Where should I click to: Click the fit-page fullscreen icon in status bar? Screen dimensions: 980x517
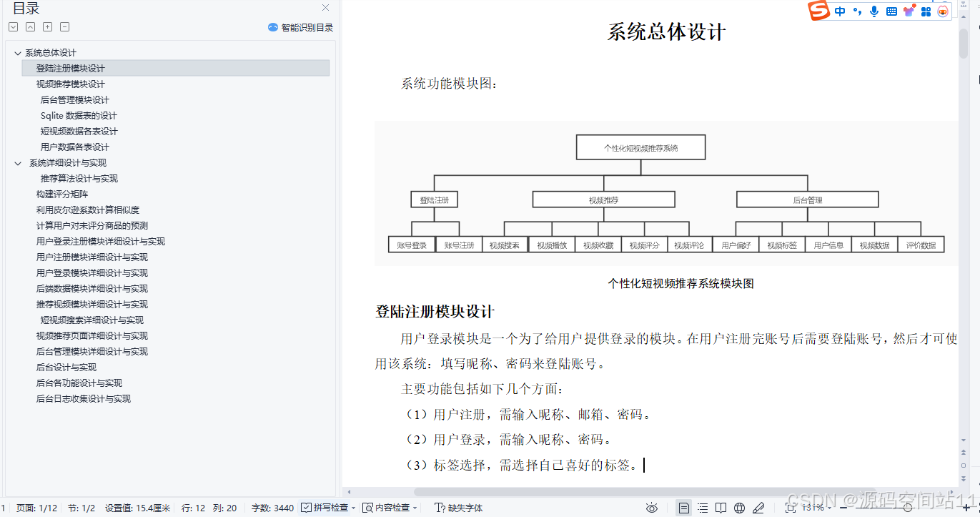coord(790,508)
